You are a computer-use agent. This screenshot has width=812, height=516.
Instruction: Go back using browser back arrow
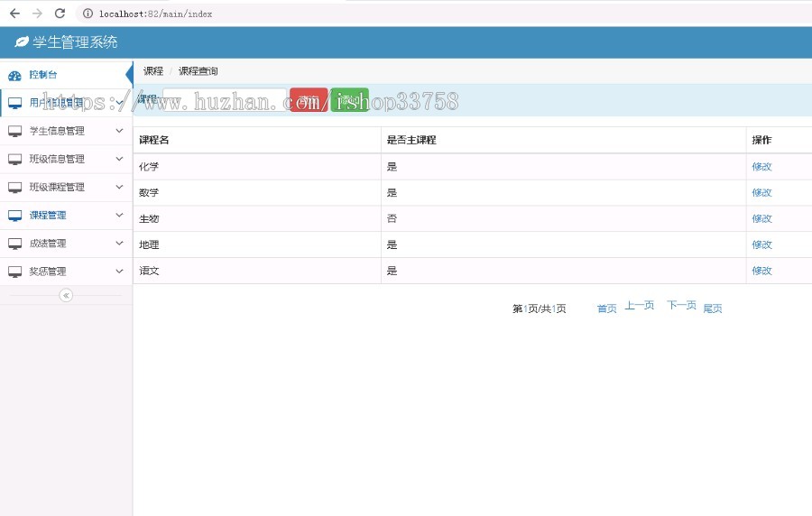click(x=15, y=14)
